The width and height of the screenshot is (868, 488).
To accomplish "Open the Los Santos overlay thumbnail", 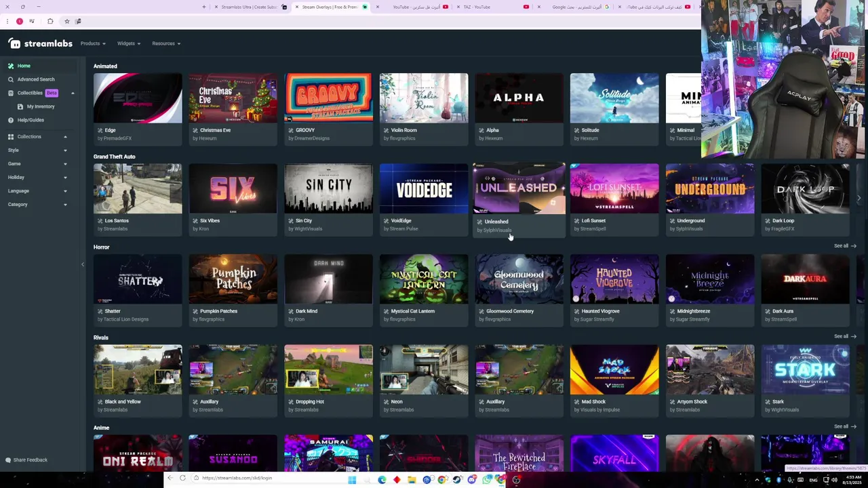I will 138,188.
